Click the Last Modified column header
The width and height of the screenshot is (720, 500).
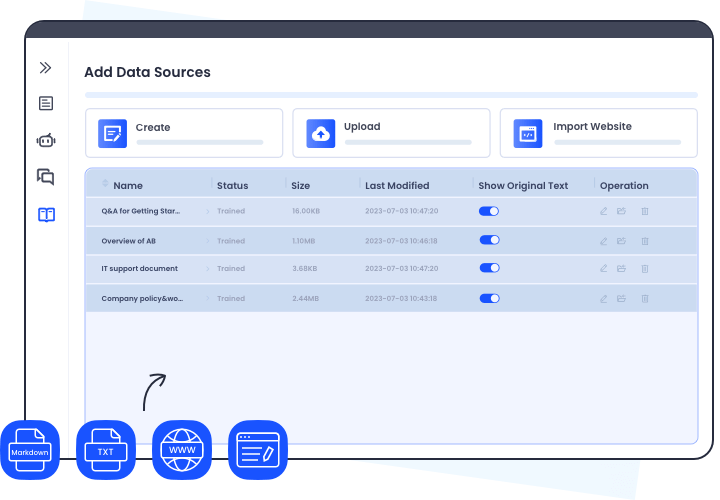[x=397, y=185]
